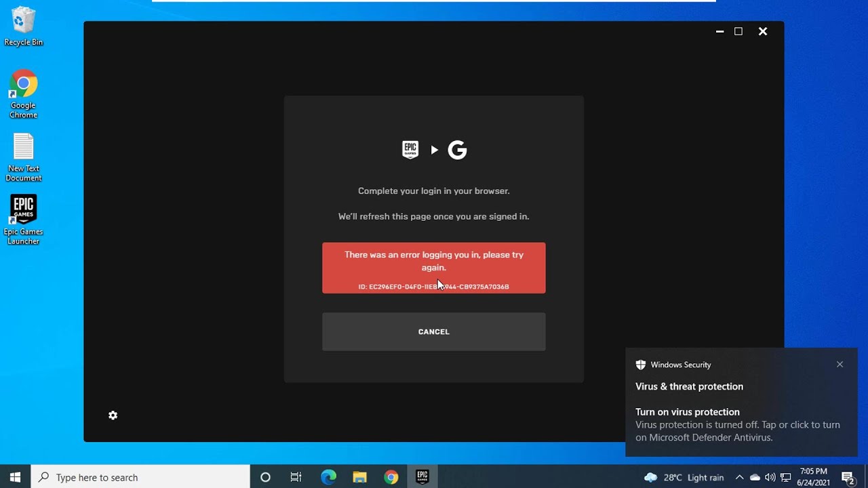Select New Text Document desktop file
Viewport: 868px width, 488px height.
click(24, 157)
